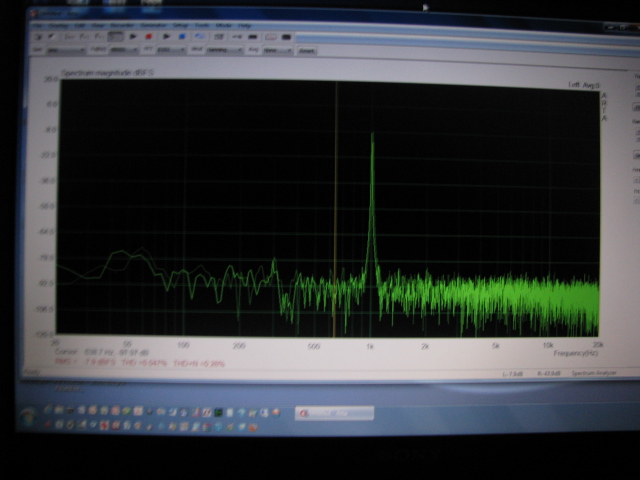The image size is (640, 480).
Task: Click the red RMS dBFS readout
Action: click(85, 362)
